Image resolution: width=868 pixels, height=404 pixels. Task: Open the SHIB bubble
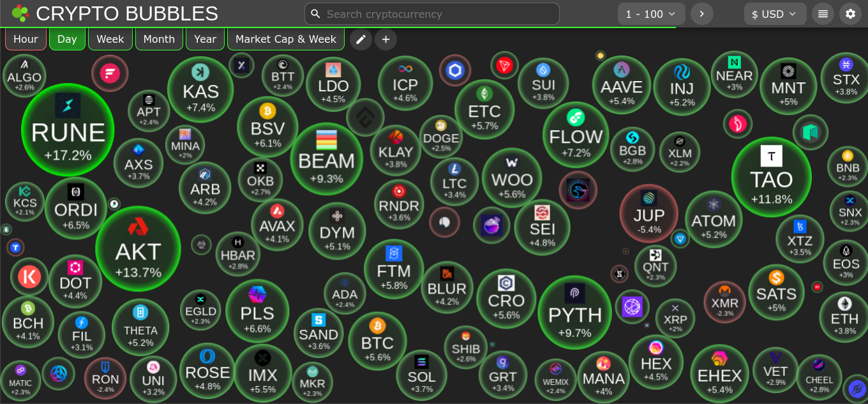tap(465, 347)
